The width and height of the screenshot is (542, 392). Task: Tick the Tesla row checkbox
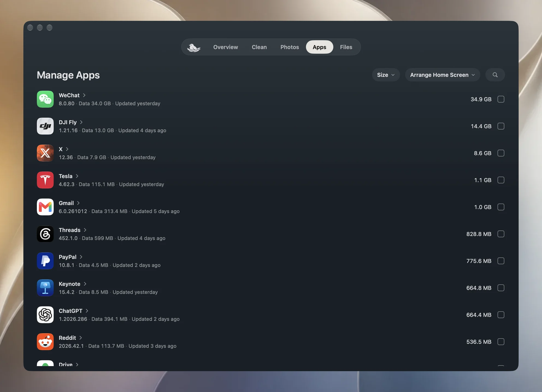[x=501, y=180]
